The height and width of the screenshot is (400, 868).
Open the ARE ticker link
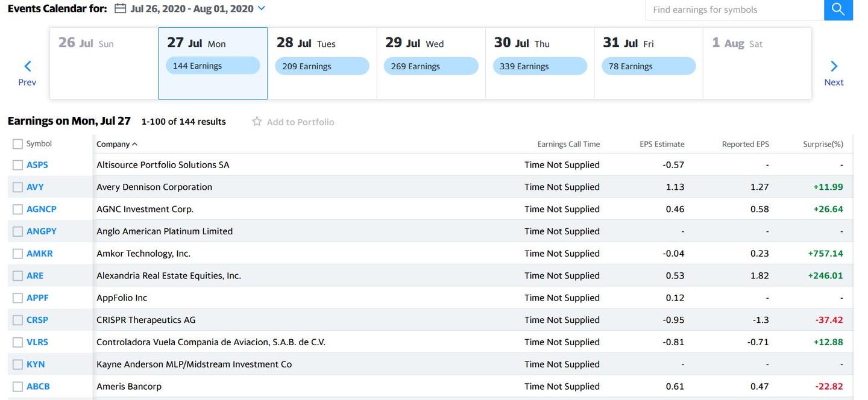[x=35, y=275]
